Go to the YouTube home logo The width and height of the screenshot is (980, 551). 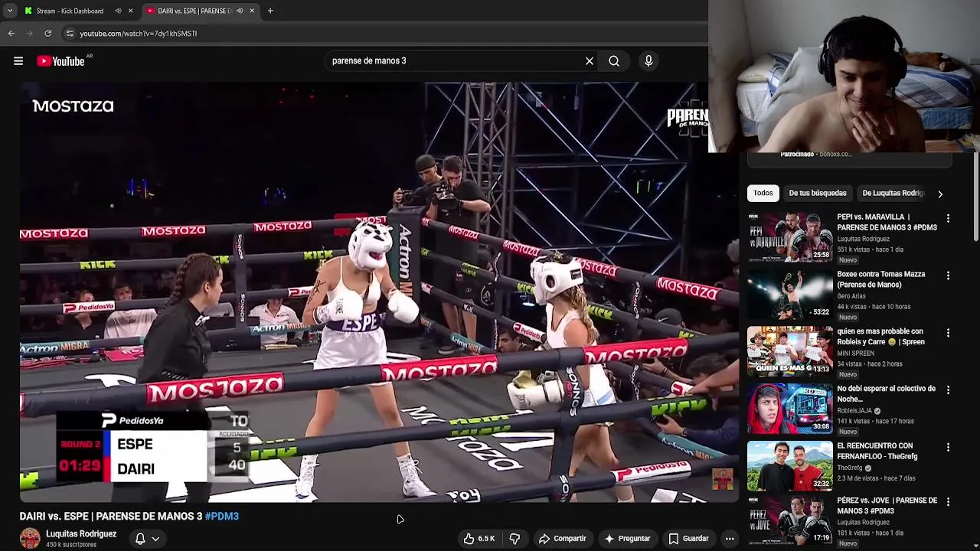click(60, 61)
